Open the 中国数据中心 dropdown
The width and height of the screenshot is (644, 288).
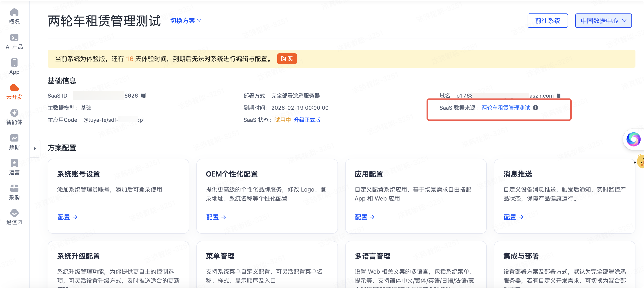603,21
